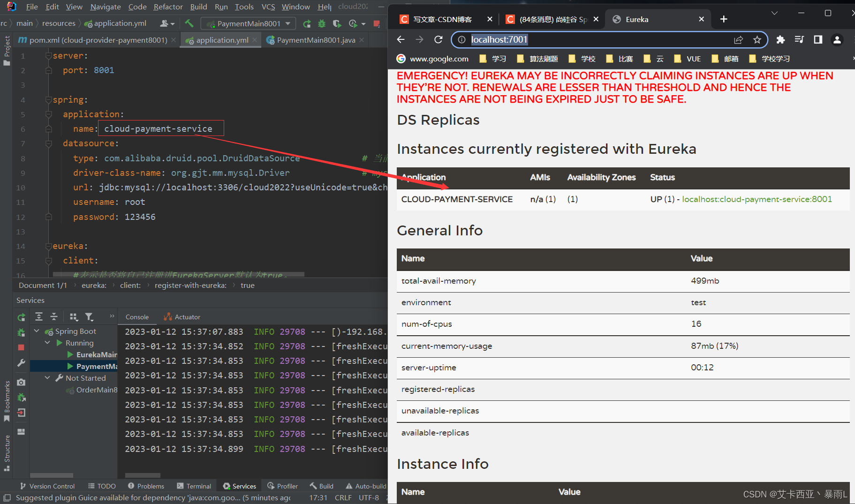Select EurekaMain service in tree

[92, 354]
